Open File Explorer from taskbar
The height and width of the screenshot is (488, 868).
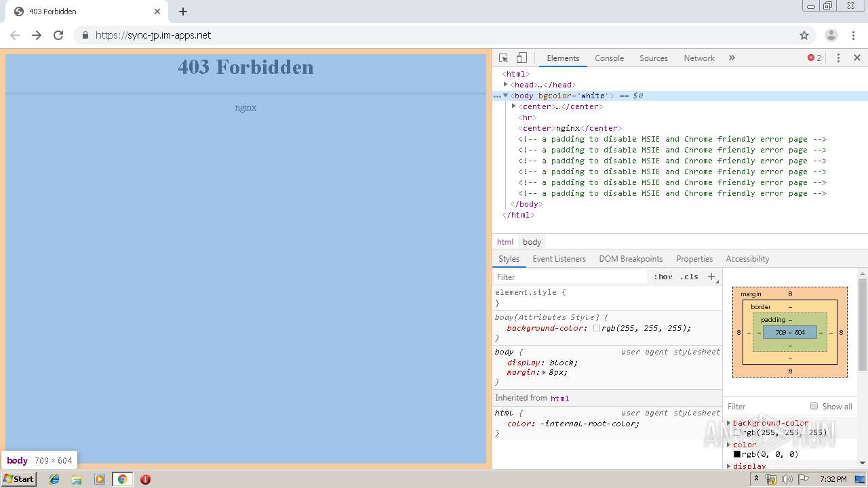point(77,479)
